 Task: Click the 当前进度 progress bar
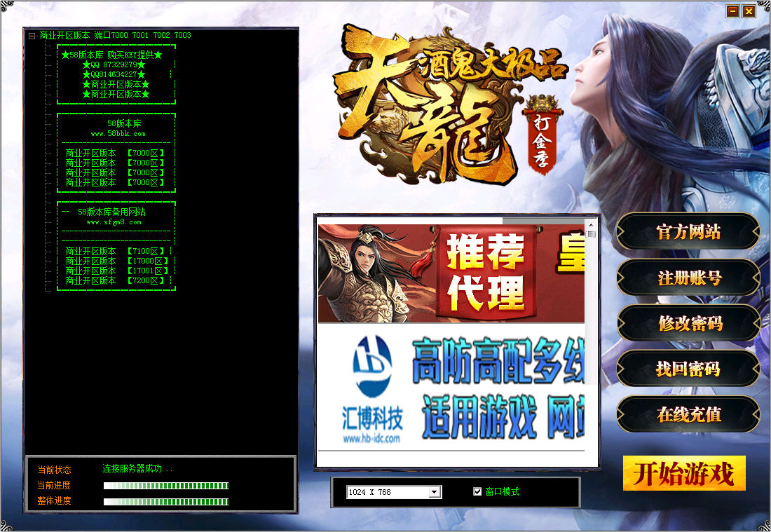click(166, 486)
